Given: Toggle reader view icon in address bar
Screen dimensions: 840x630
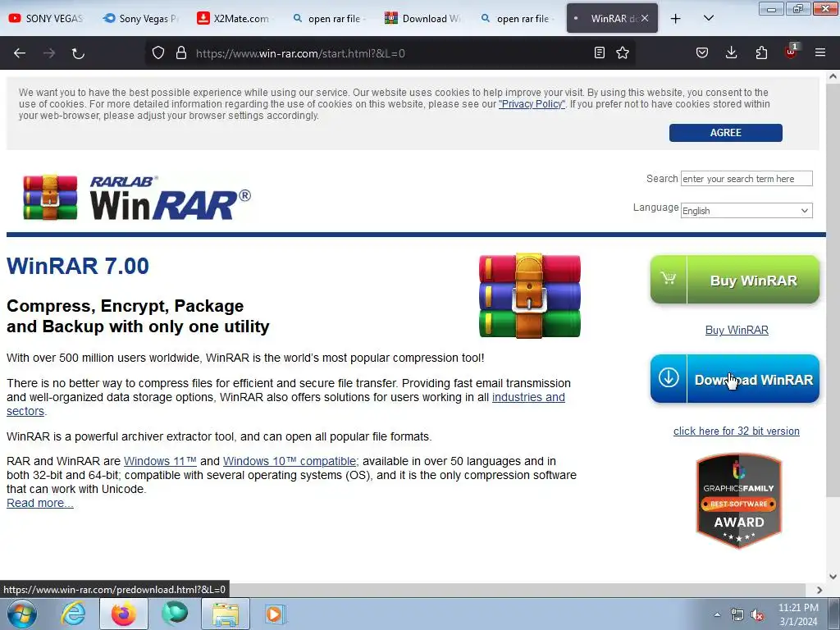Looking at the screenshot, I should click(600, 53).
